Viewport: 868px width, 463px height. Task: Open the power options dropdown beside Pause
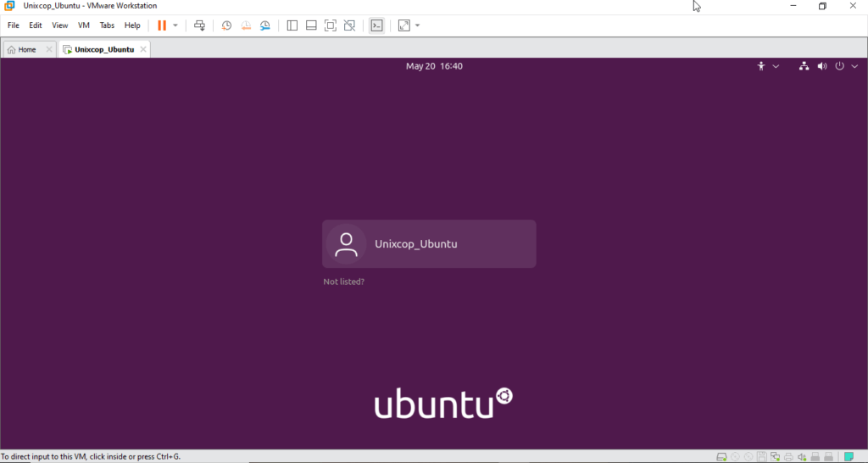click(x=175, y=25)
